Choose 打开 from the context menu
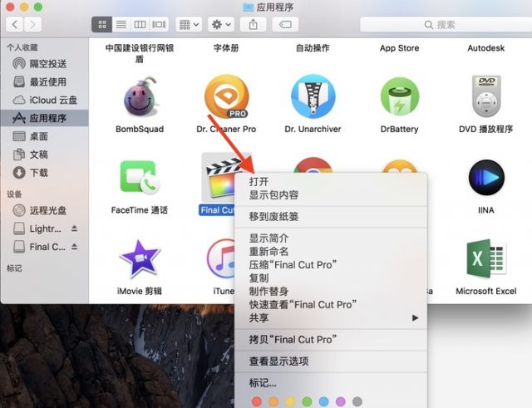532x408 pixels. click(331, 182)
